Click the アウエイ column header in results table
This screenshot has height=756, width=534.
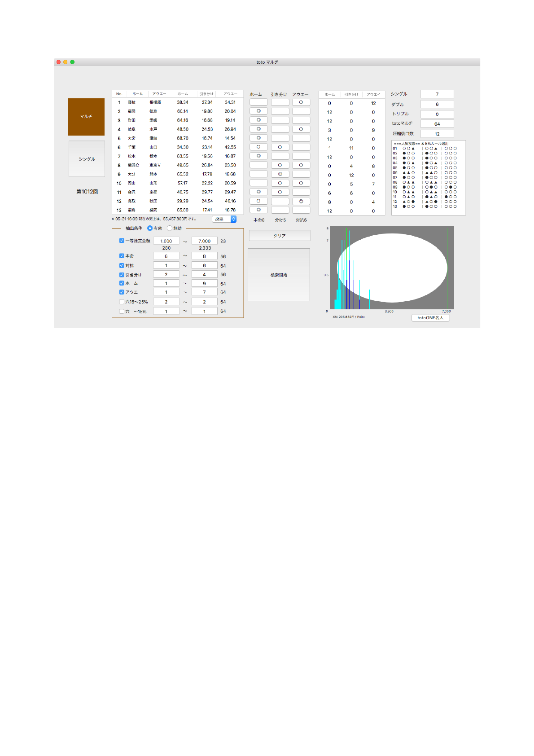coord(373,94)
